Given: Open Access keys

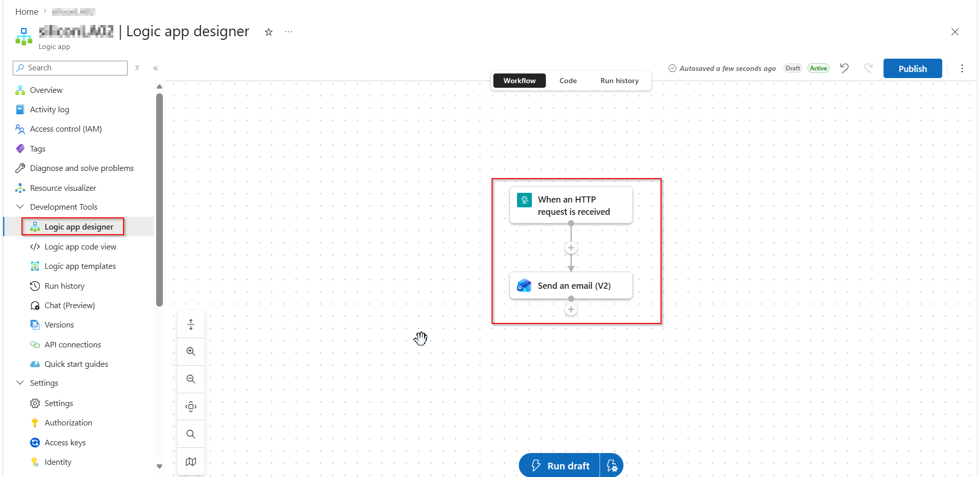Looking at the screenshot, I should 65,443.
